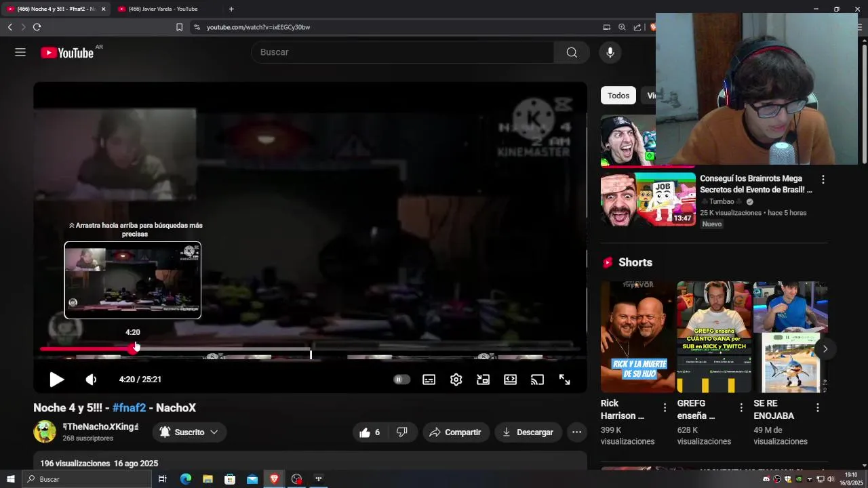Enable theater mode view
Image resolution: width=868 pixels, height=488 pixels.
click(x=511, y=380)
